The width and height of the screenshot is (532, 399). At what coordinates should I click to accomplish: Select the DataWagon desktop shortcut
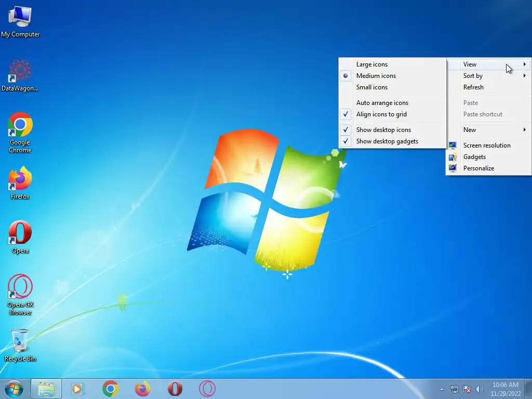tap(20, 75)
